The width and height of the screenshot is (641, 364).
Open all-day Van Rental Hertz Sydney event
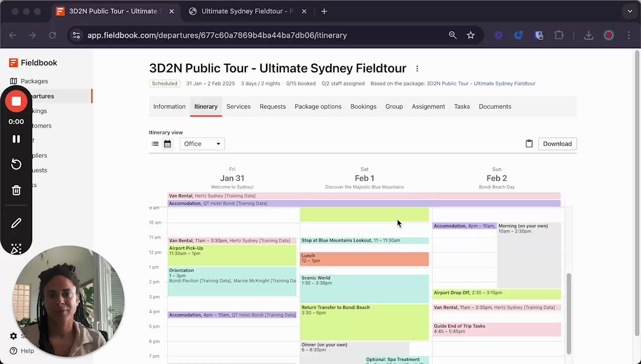364,196
